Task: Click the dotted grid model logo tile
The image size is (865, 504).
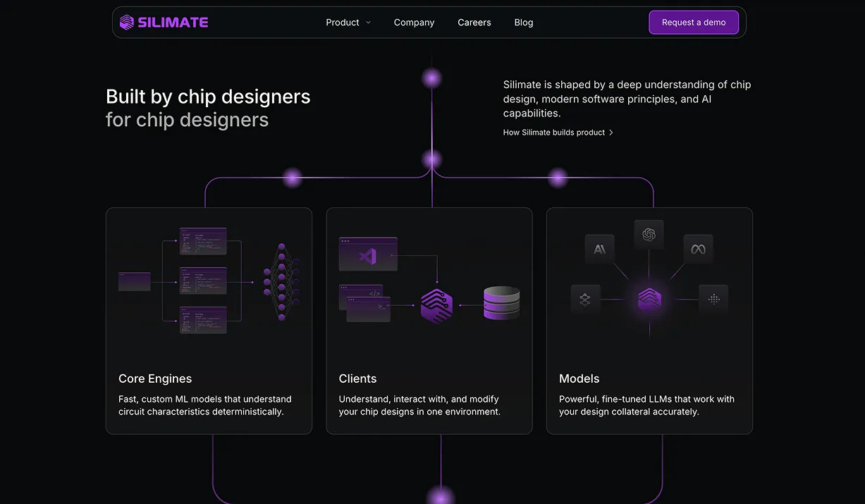Action: [x=713, y=300]
